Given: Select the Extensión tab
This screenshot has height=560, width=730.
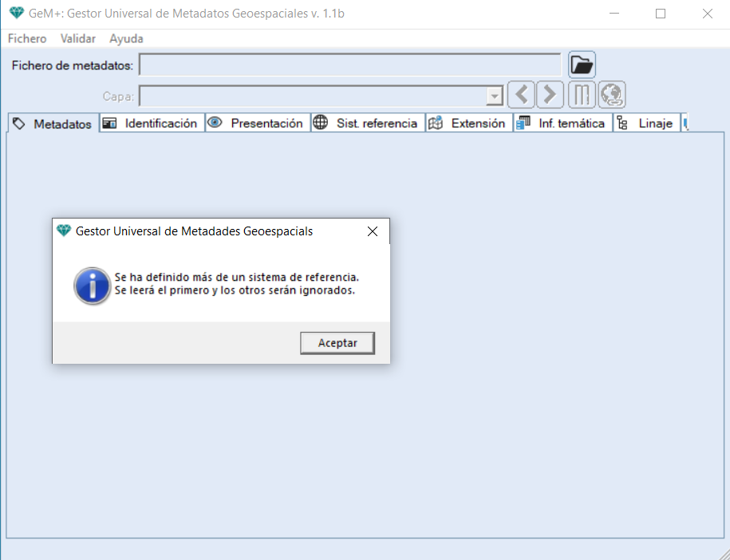Looking at the screenshot, I should pyautogui.click(x=469, y=124).
